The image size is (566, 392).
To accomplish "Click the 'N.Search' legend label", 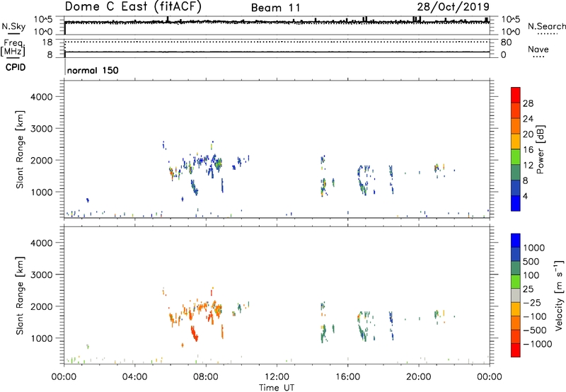I will (x=546, y=26).
